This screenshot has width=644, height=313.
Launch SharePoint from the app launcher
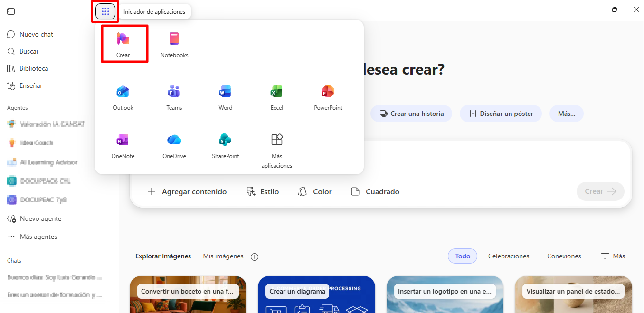point(226,146)
